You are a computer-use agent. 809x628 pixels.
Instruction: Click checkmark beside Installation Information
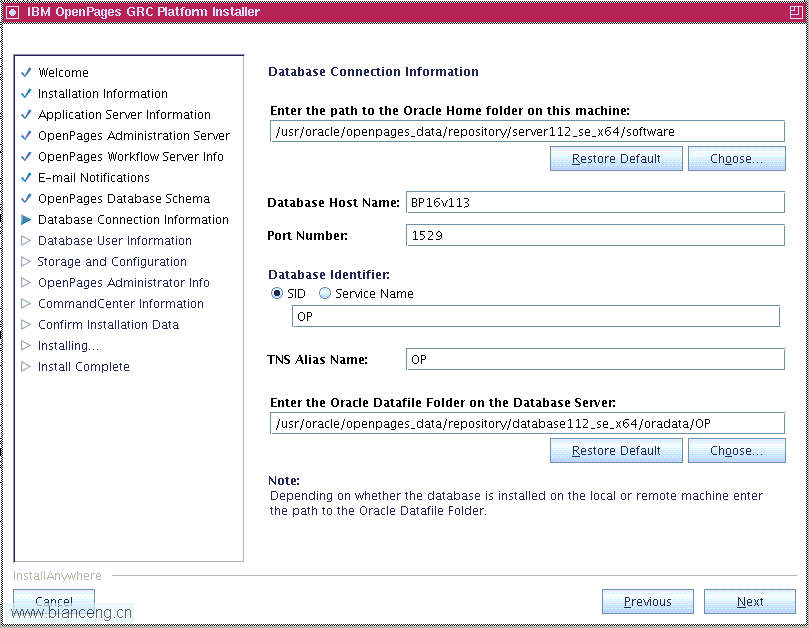point(26,93)
